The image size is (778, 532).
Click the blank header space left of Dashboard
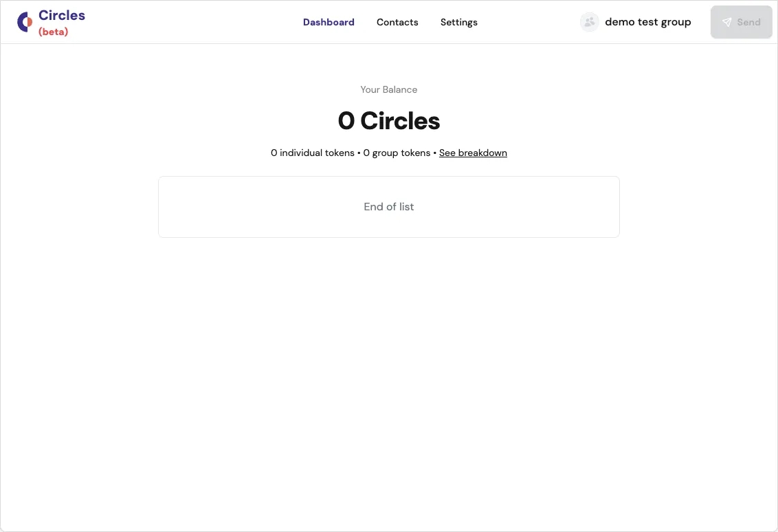point(192,22)
